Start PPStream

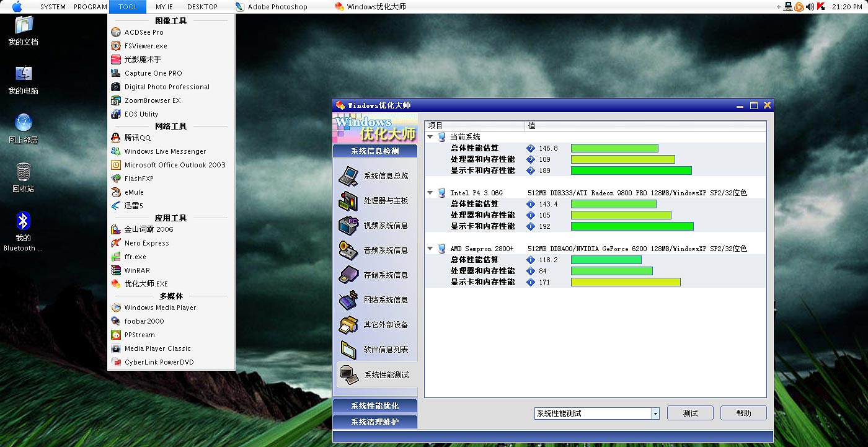point(171,335)
